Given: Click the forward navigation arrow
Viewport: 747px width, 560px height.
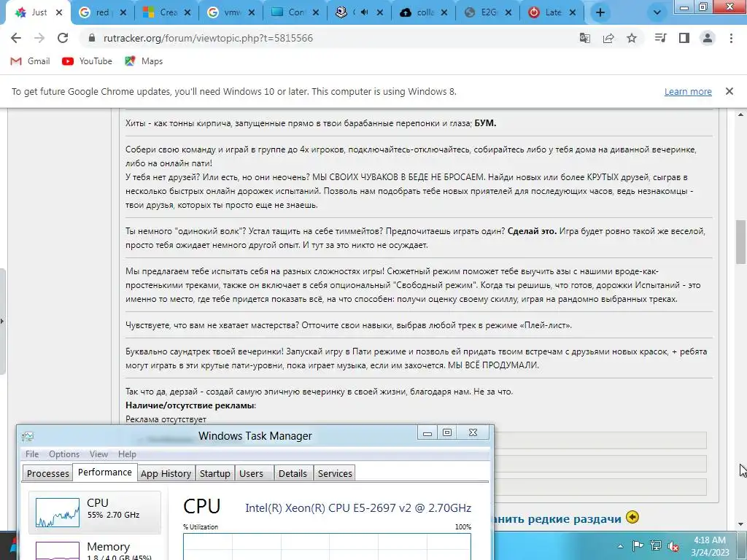Looking at the screenshot, I should point(39,38).
